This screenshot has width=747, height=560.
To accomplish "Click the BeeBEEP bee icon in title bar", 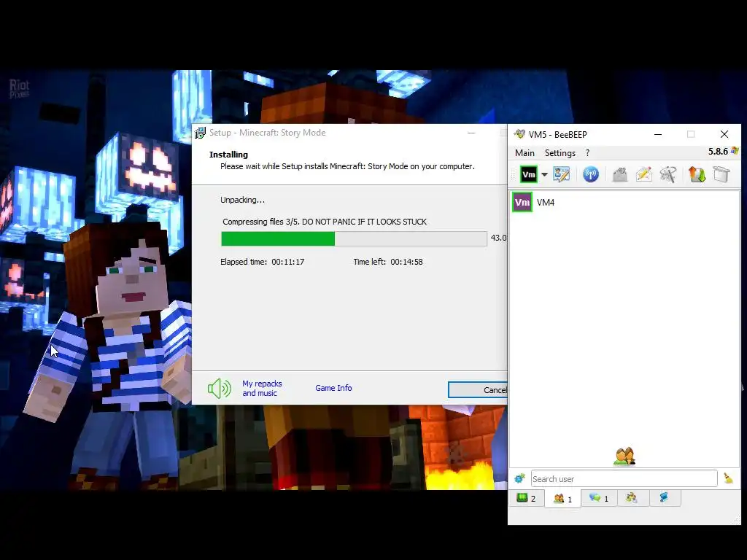I will [519, 134].
